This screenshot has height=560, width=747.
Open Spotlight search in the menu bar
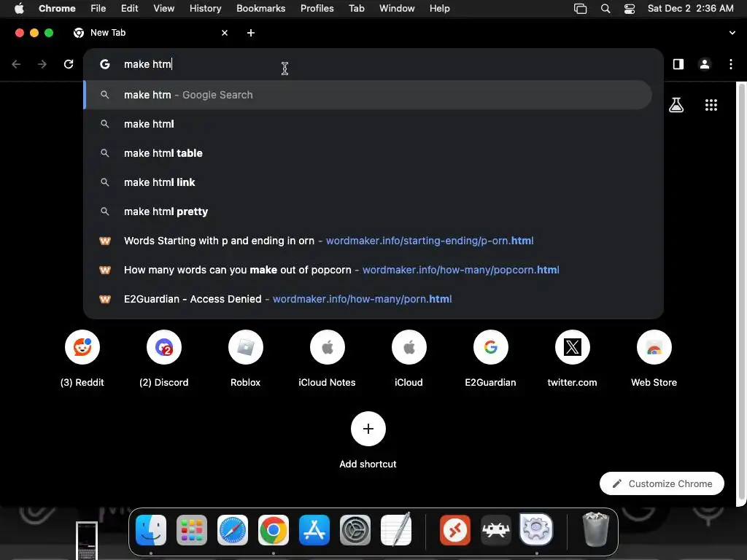[x=605, y=9]
